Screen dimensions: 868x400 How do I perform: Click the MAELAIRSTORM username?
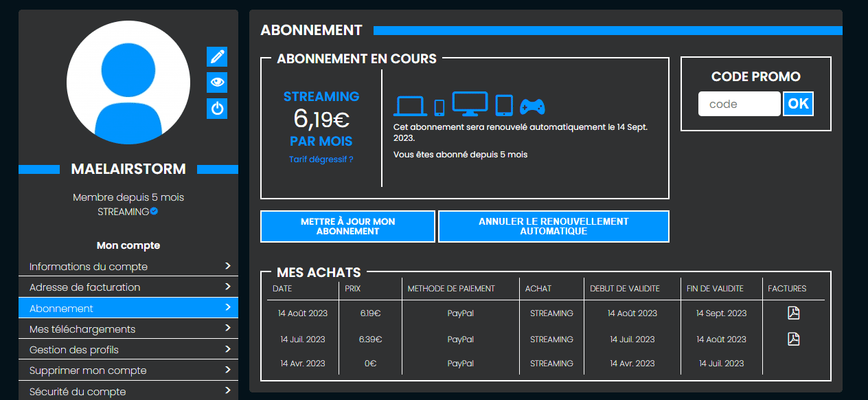point(128,169)
